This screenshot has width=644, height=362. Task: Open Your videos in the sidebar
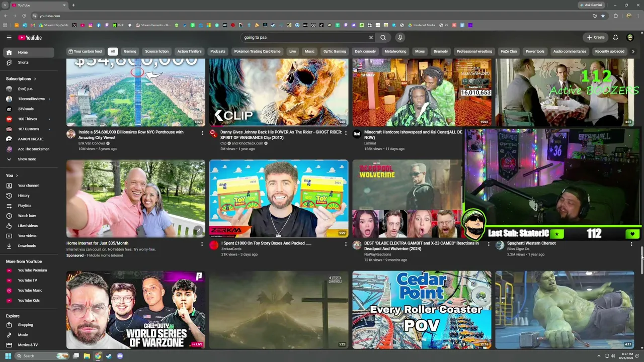click(30, 236)
